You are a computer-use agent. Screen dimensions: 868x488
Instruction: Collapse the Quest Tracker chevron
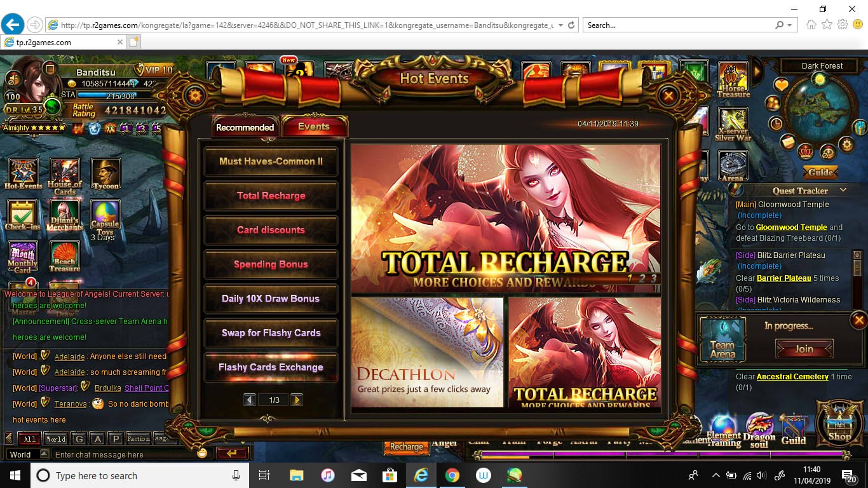[x=843, y=190]
